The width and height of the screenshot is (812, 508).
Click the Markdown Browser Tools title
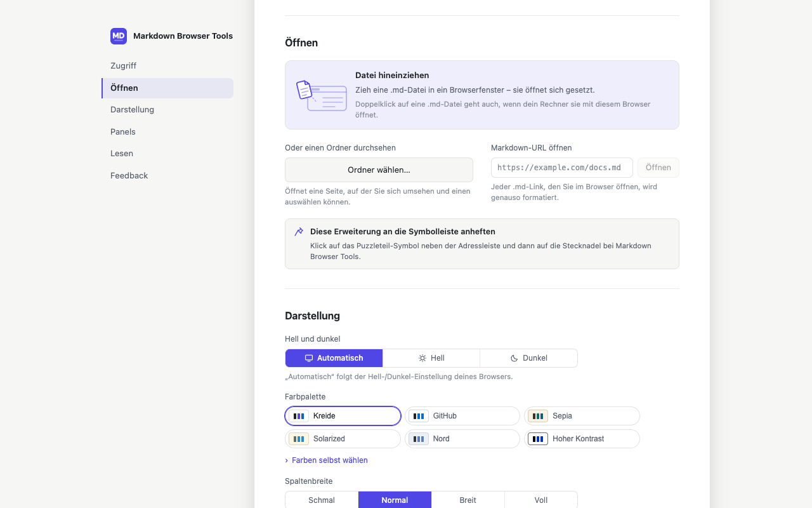183,36
